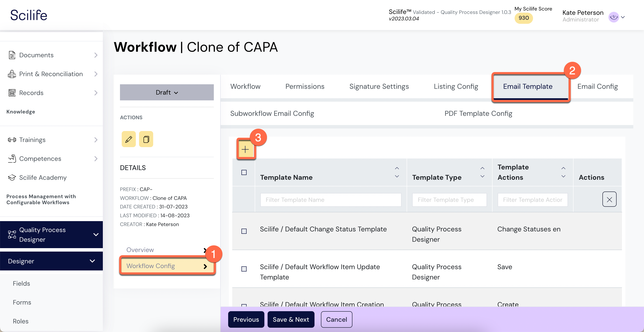
Task: Click the Kate Peterson user name
Action: 583,12
